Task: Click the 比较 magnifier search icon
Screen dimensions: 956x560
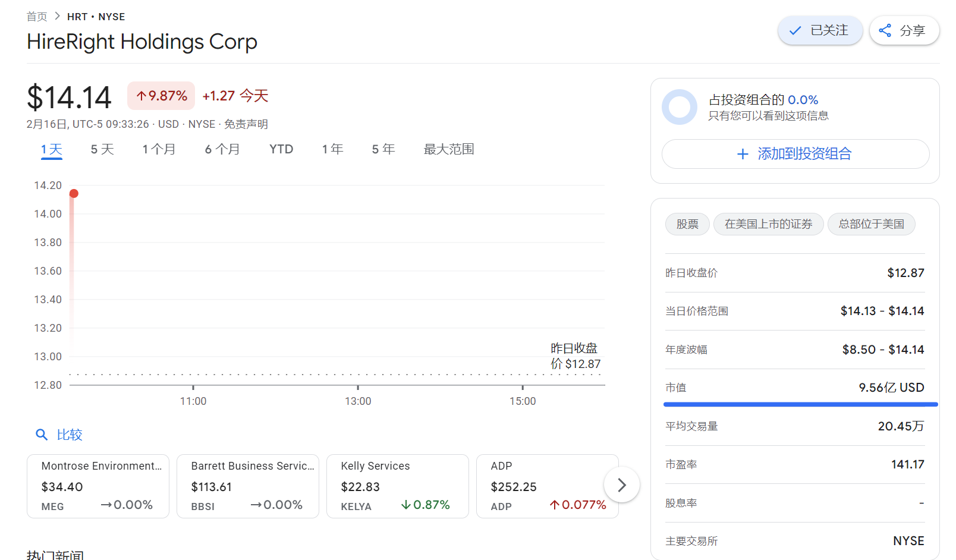Action: click(x=42, y=435)
